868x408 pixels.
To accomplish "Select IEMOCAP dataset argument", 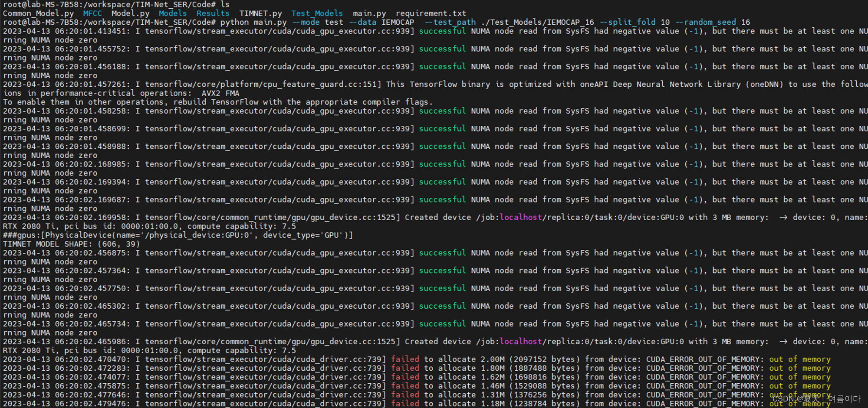I will (398, 22).
